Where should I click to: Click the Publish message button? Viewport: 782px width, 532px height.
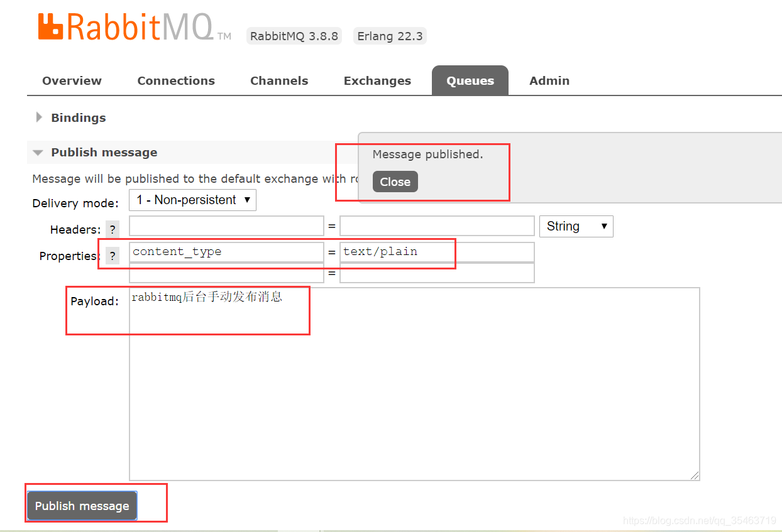[81, 506]
